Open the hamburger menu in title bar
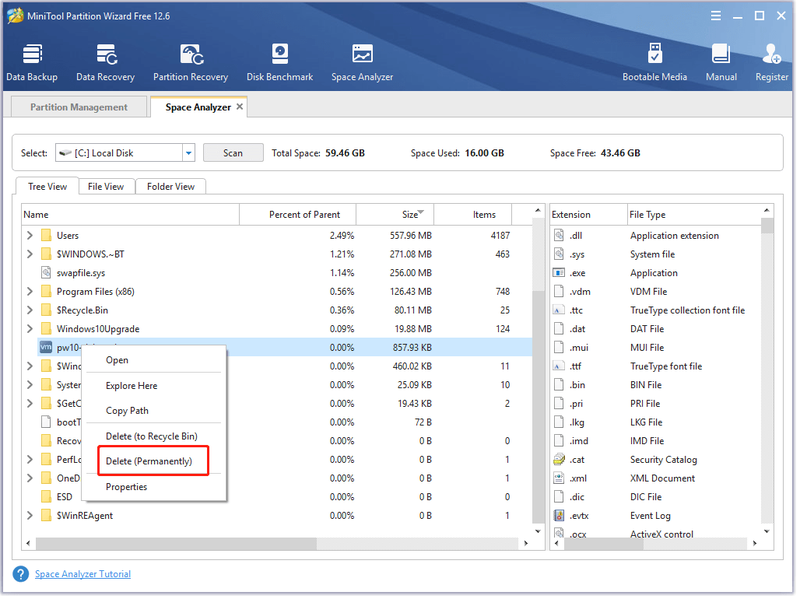Viewport: 800px width, 599px height. [x=718, y=16]
